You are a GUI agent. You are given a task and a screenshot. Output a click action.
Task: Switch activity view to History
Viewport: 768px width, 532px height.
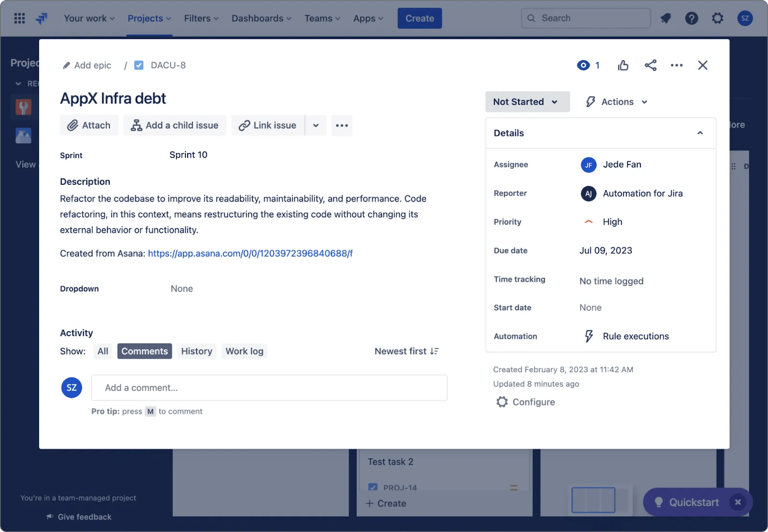tap(196, 351)
